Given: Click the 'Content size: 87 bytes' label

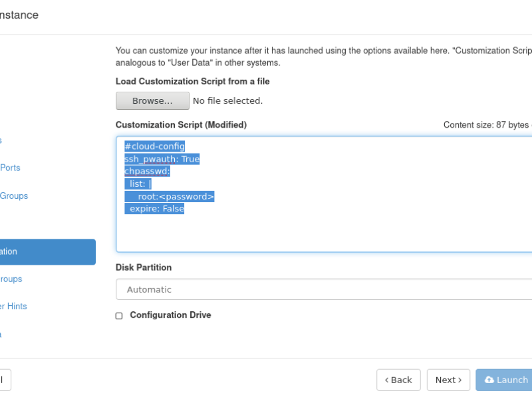Looking at the screenshot, I should (486, 125).
